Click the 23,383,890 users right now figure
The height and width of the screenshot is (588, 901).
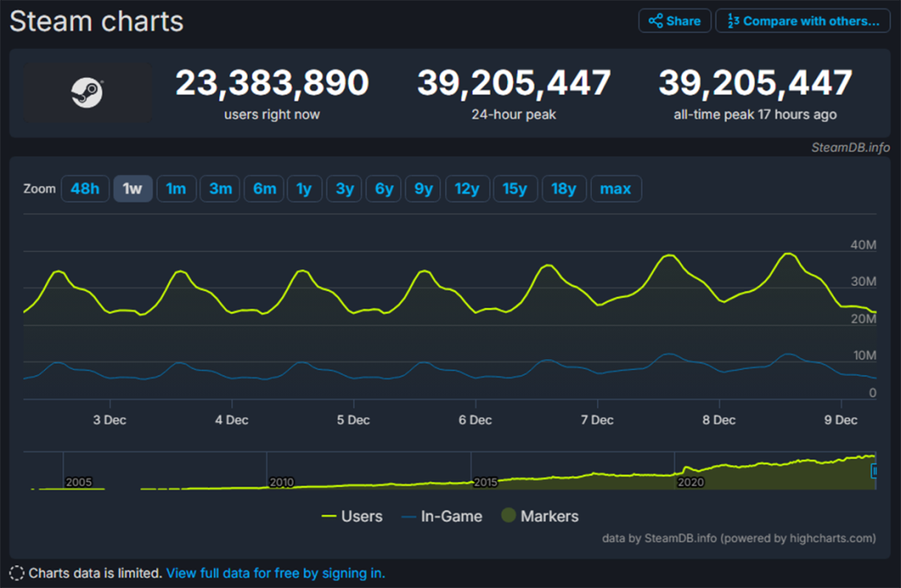coord(272,82)
